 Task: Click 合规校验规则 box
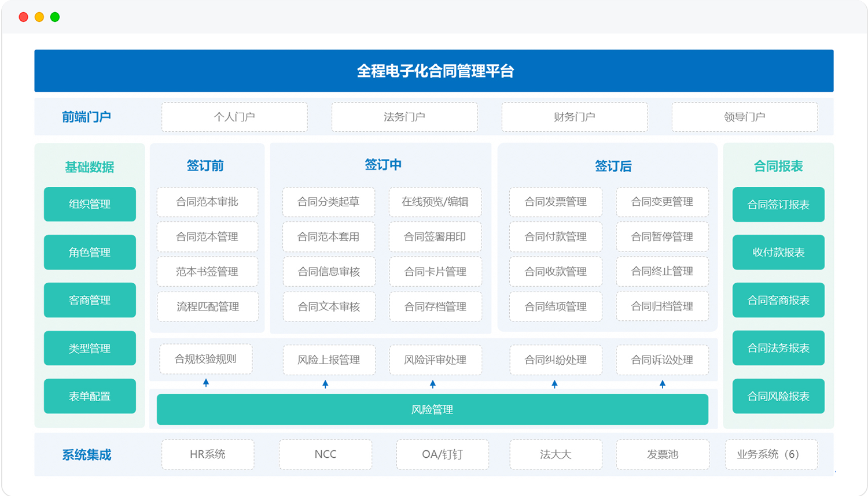tap(205, 360)
